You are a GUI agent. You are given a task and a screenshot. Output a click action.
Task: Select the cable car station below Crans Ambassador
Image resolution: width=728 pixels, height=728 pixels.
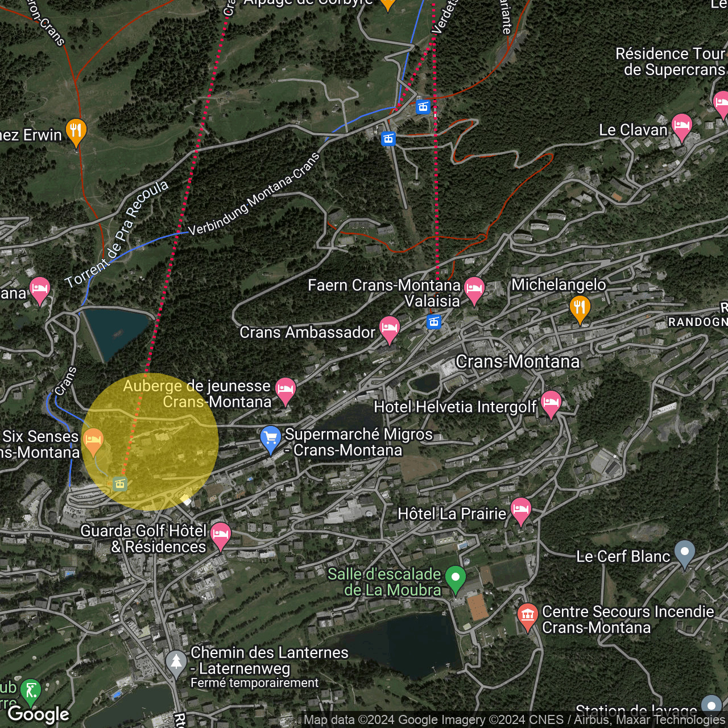point(434,322)
